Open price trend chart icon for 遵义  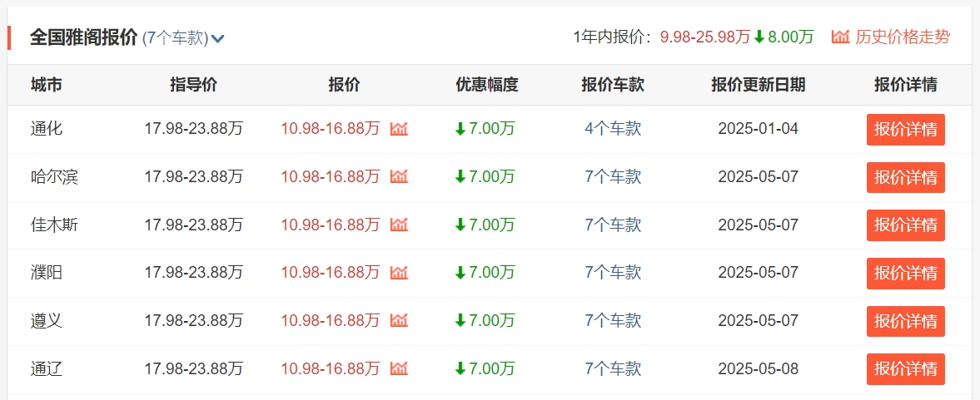[x=399, y=321]
